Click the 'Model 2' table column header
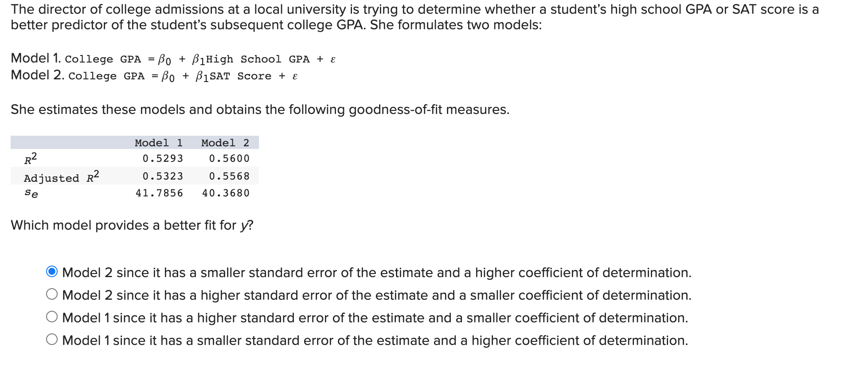Screen dimensions: 868x368 [225, 143]
